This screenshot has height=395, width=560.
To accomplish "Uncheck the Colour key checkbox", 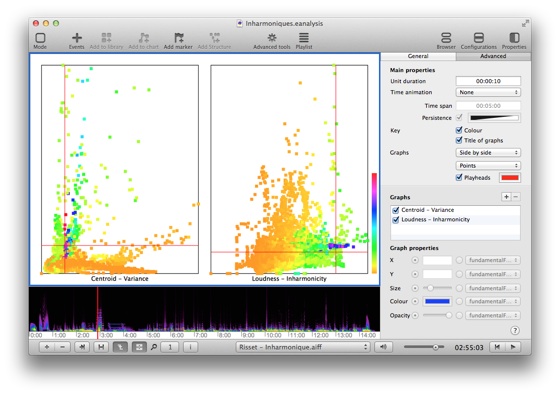I will coord(459,130).
